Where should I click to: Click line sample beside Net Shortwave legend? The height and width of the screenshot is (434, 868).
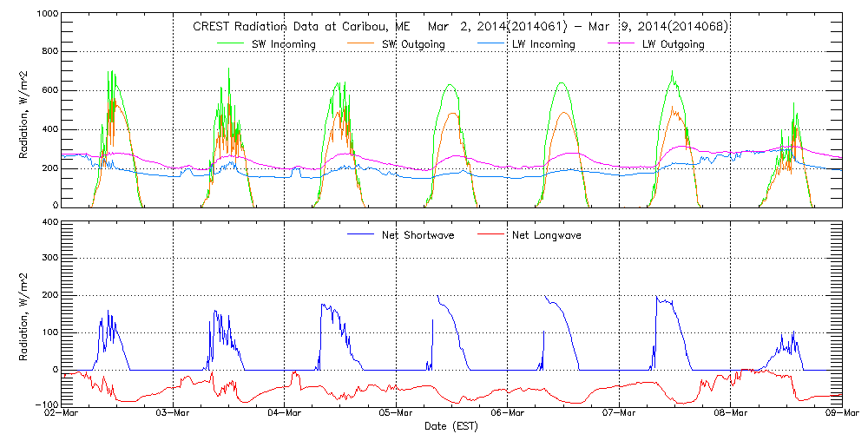tap(360, 235)
